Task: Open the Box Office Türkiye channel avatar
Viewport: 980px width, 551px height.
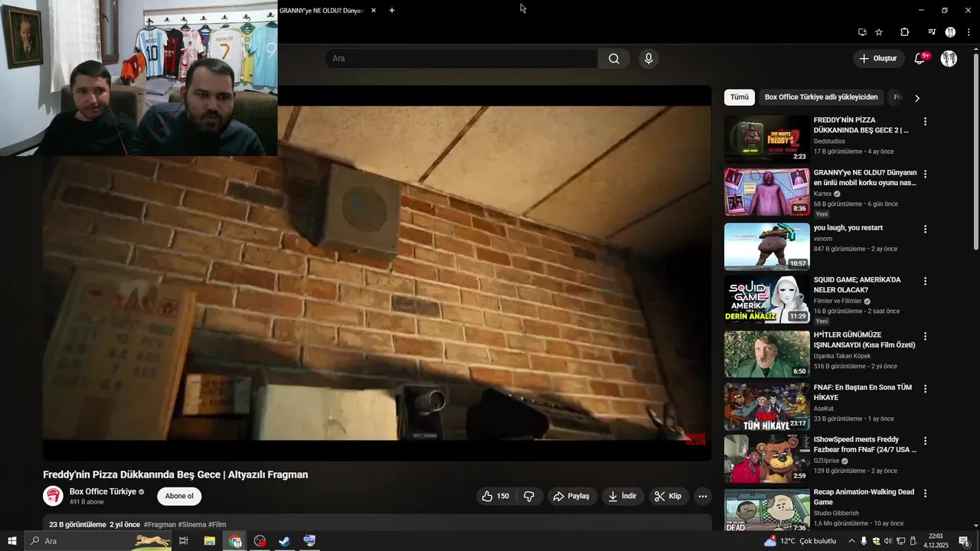Action: coord(53,496)
